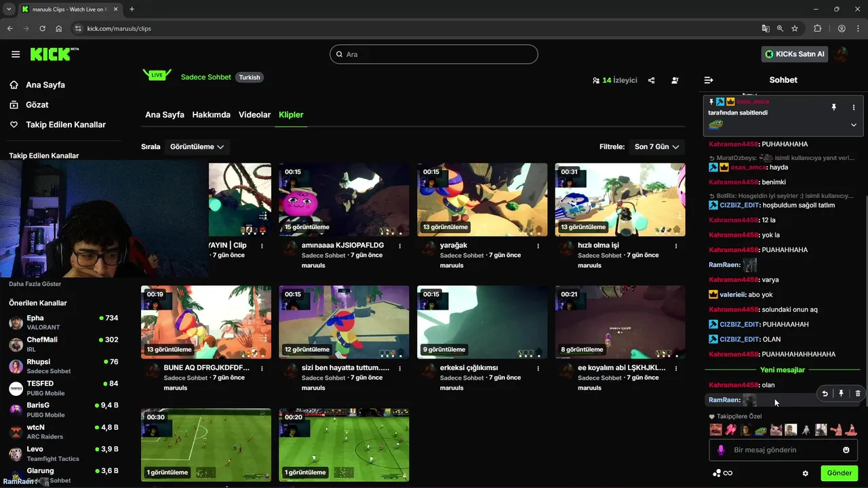Click the browser address bar URL
The height and width of the screenshot is (488, 868).
click(x=119, y=28)
